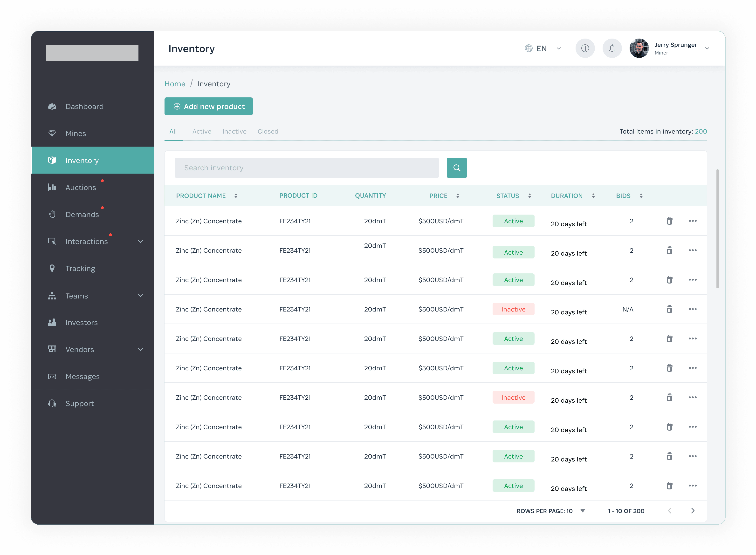Expand the Interactions sidebar menu

click(140, 241)
